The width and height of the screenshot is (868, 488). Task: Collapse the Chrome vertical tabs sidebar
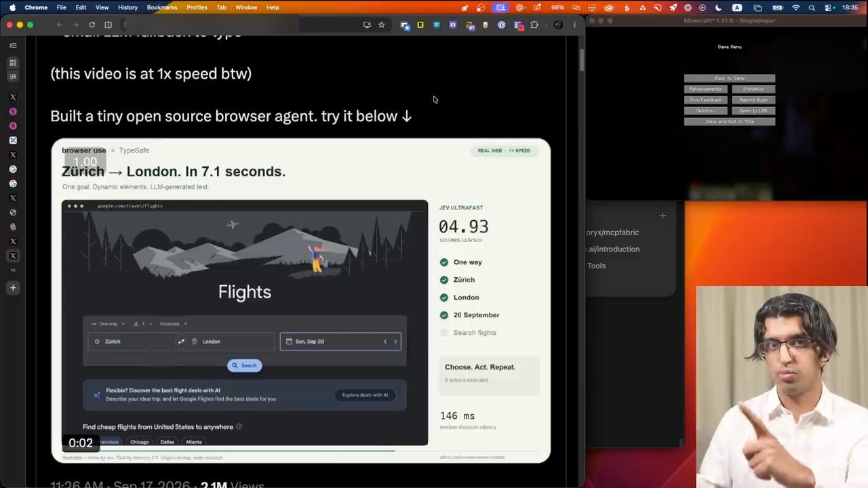(x=13, y=45)
